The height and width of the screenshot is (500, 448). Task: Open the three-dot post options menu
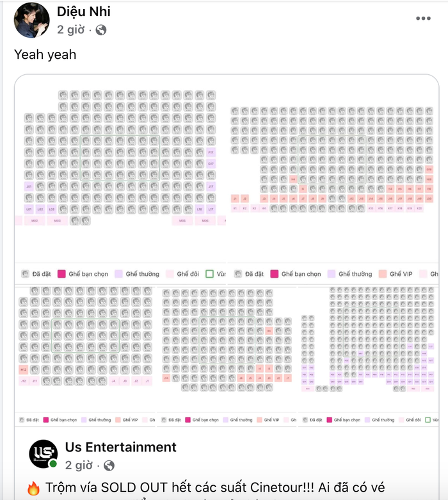point(423,19)
